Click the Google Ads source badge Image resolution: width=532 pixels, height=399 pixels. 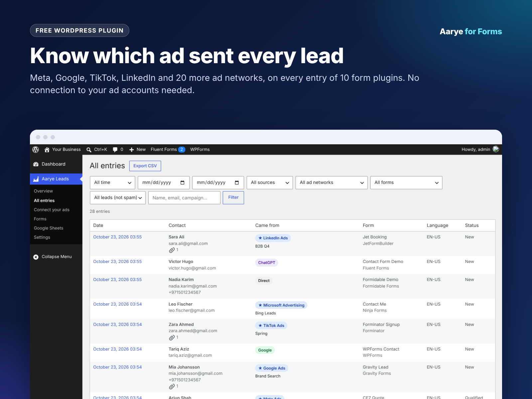point(272,368)
